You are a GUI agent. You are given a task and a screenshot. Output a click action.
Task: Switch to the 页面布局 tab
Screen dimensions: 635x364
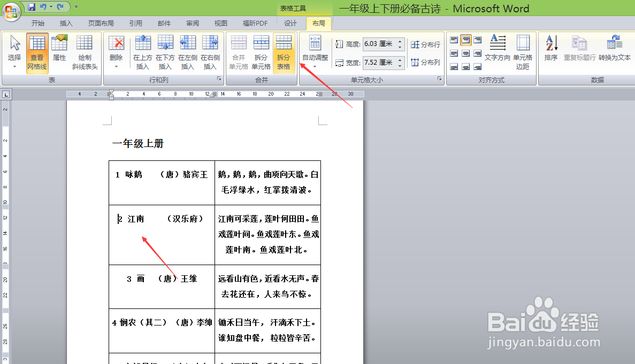click(x=101, y=24)
